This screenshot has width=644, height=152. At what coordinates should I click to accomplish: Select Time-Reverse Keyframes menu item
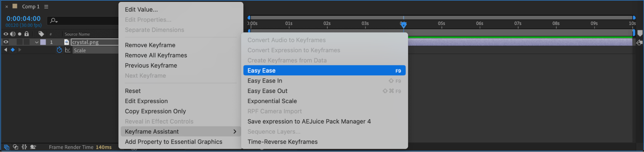(282, 142)
